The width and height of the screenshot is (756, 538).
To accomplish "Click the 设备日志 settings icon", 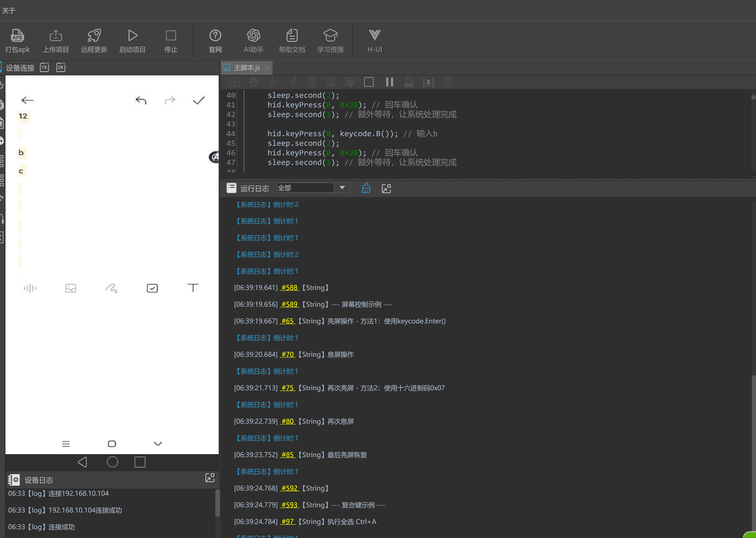I will coord(14,480).
